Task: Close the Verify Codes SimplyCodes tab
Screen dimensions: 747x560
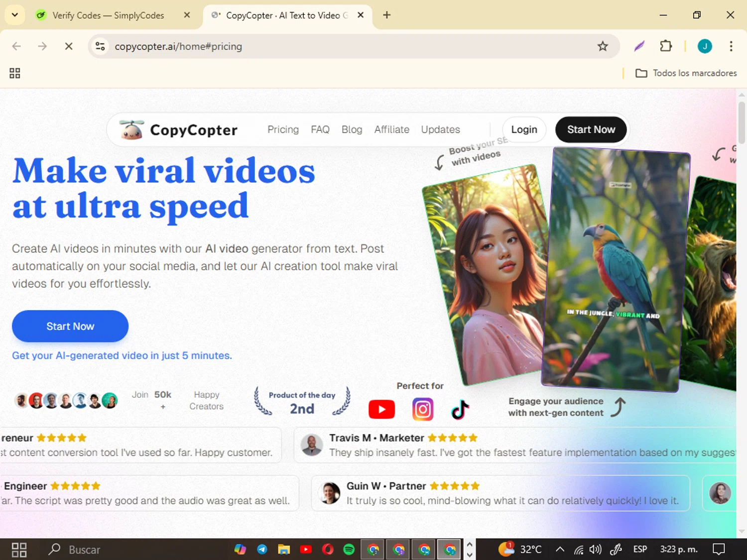Action: pos(187,15)
